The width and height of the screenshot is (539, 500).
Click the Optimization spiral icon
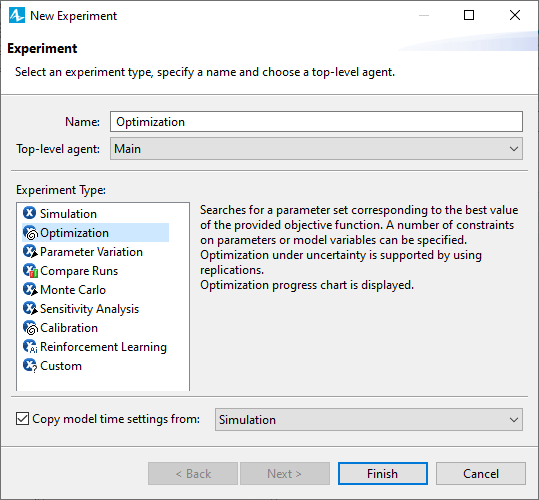[x=30, y=233]
